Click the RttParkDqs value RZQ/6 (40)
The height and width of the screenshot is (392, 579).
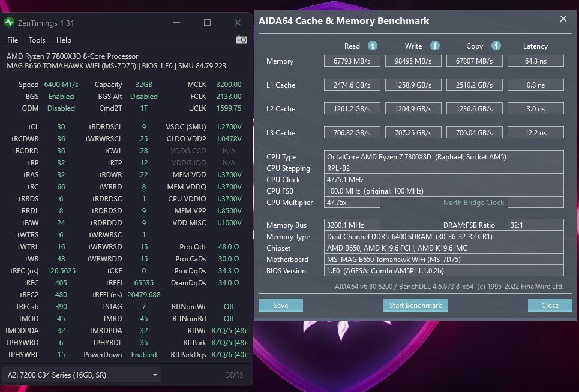tap(229, 355)
